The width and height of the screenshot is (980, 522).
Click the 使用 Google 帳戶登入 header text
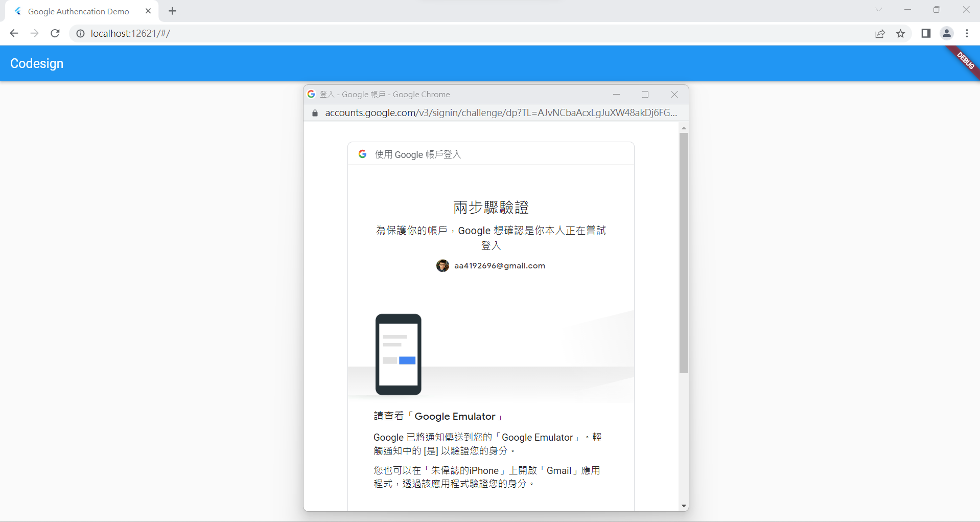click(x=418, y=154)
